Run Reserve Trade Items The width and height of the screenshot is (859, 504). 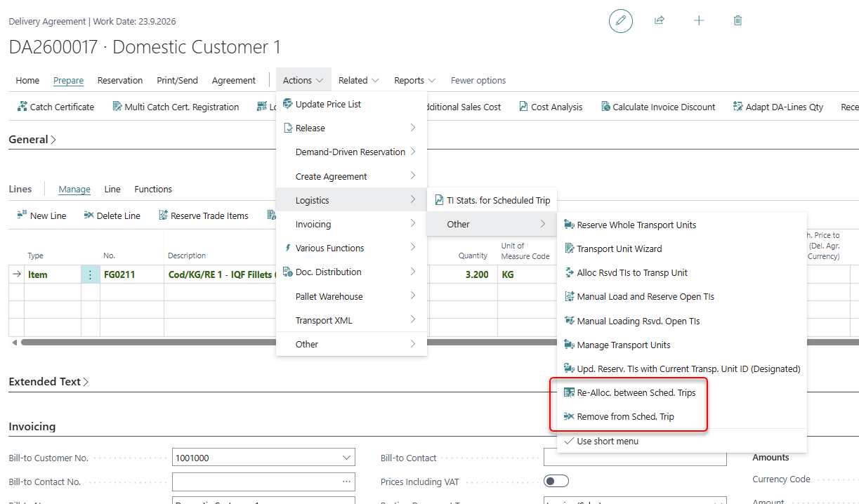[x=204, y=215]
